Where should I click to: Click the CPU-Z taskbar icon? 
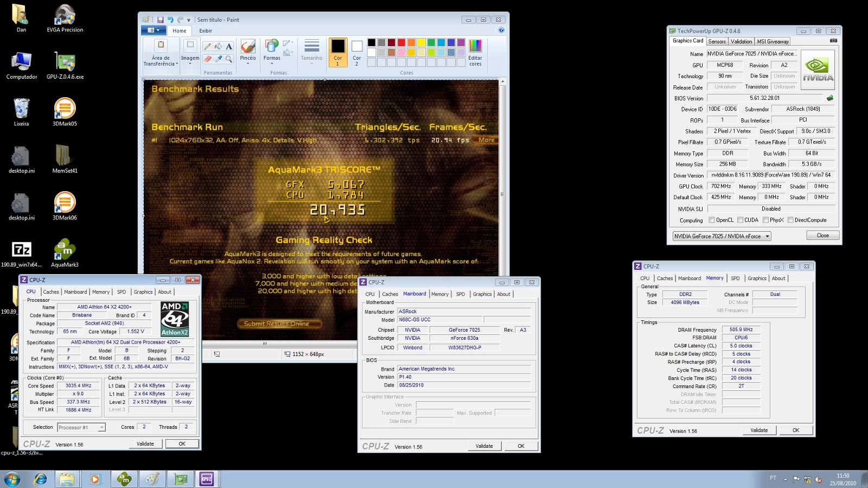click(x=206, y=479)
